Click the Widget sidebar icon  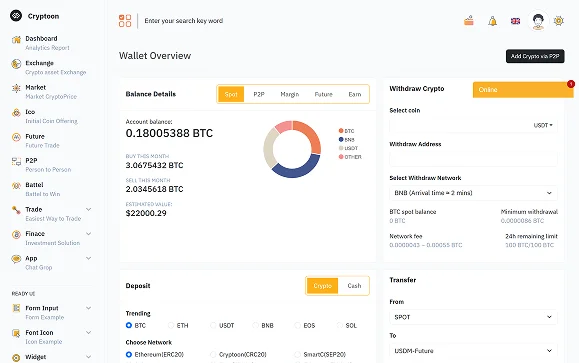coord(16,357)
